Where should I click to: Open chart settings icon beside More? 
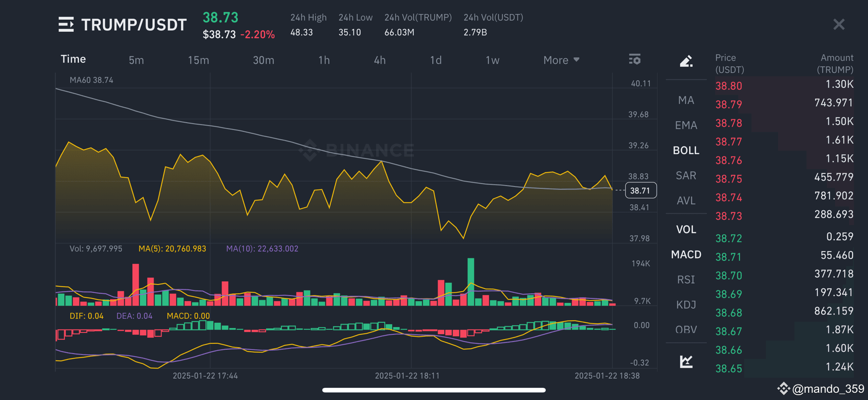tap(634, 59)
